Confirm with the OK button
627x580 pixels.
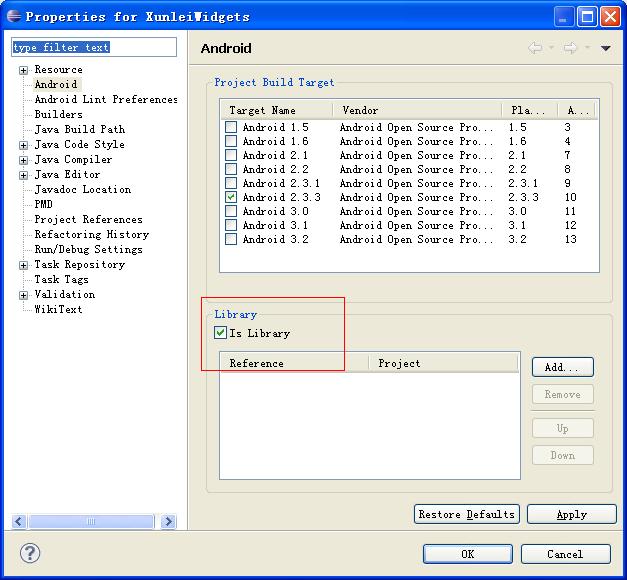tap(467, 554)
